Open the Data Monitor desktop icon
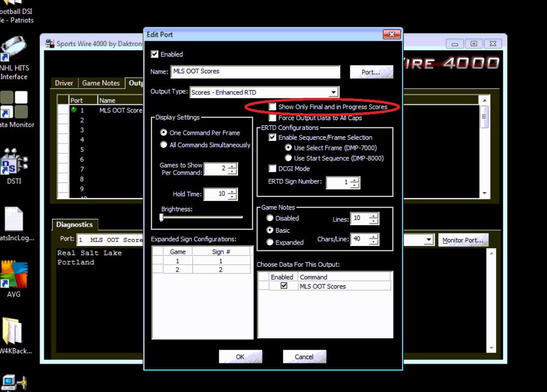The height and width of the screenshot is (392, 547). point(14,105)
